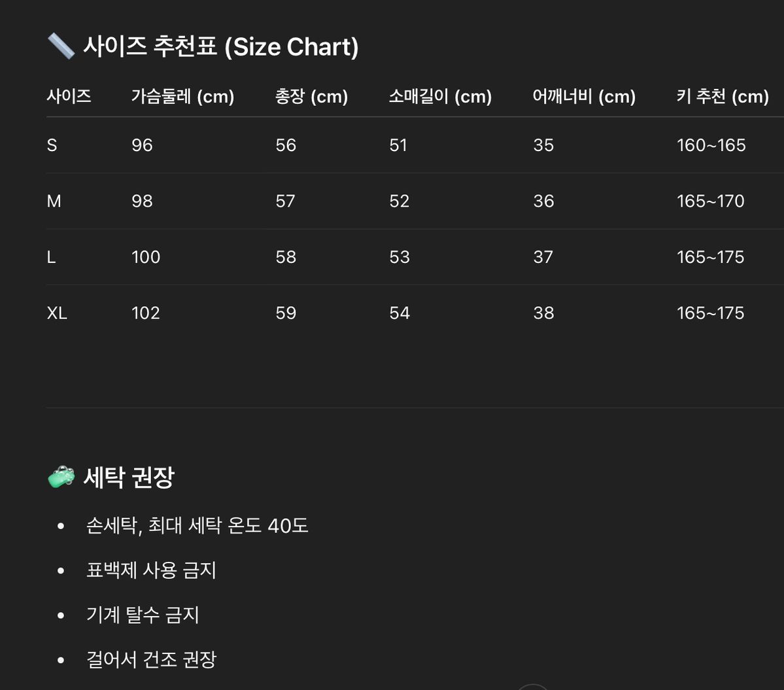The height and width of the screenshot is (690, 784).
Task: Select the M size row label
Action: [54, 201]
